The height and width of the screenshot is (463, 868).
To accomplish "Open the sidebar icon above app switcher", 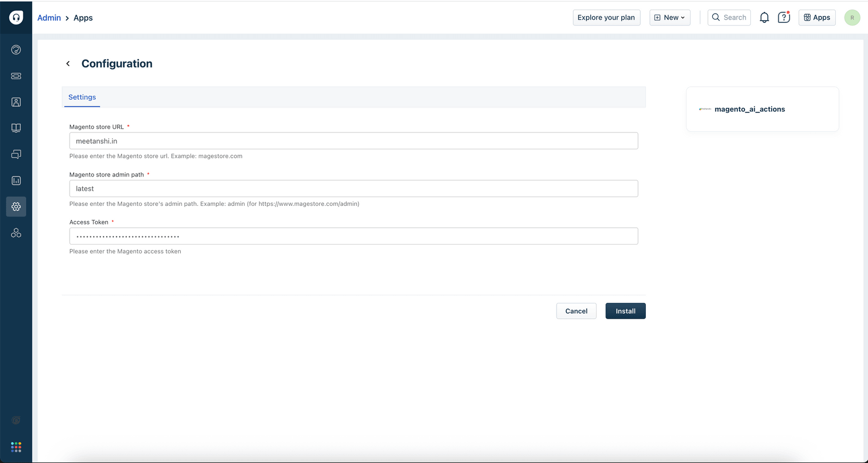I will 16,421.
